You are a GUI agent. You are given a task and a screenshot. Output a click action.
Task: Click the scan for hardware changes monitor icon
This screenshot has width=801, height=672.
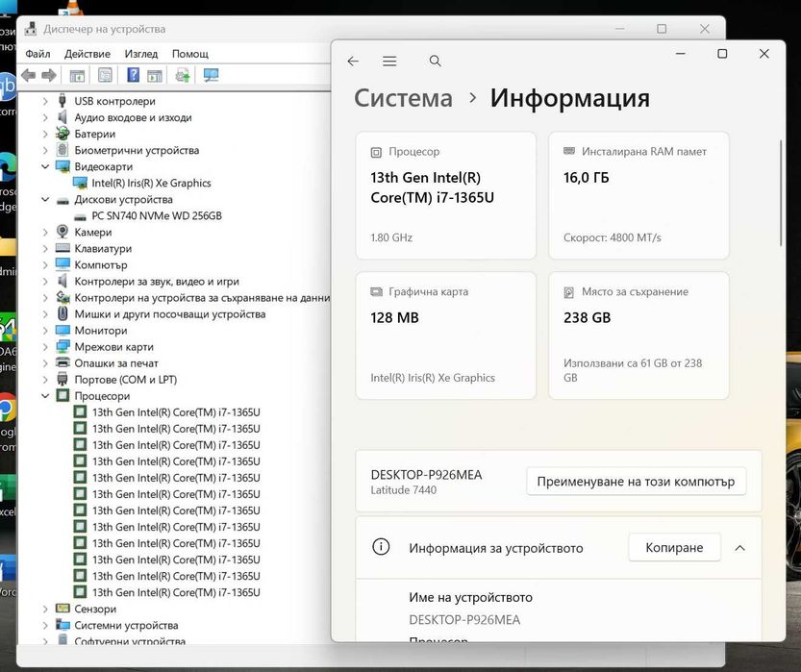pos(211,75)
